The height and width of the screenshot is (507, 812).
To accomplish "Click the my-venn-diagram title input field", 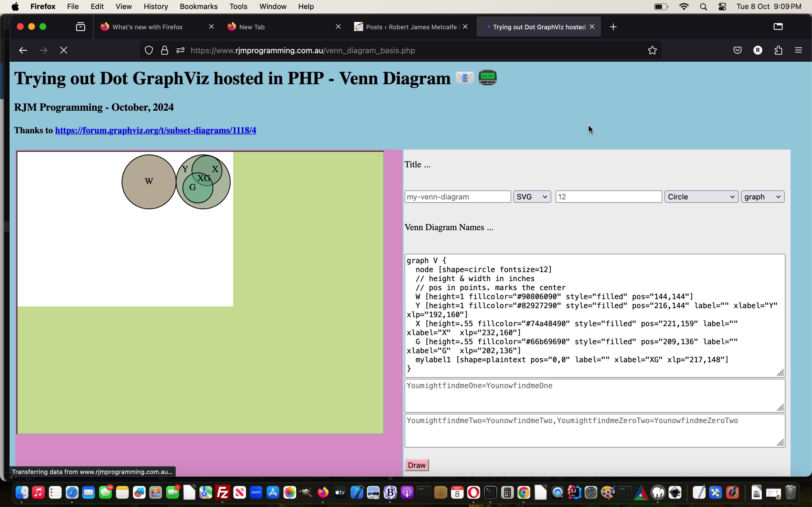I will (457, 197).
